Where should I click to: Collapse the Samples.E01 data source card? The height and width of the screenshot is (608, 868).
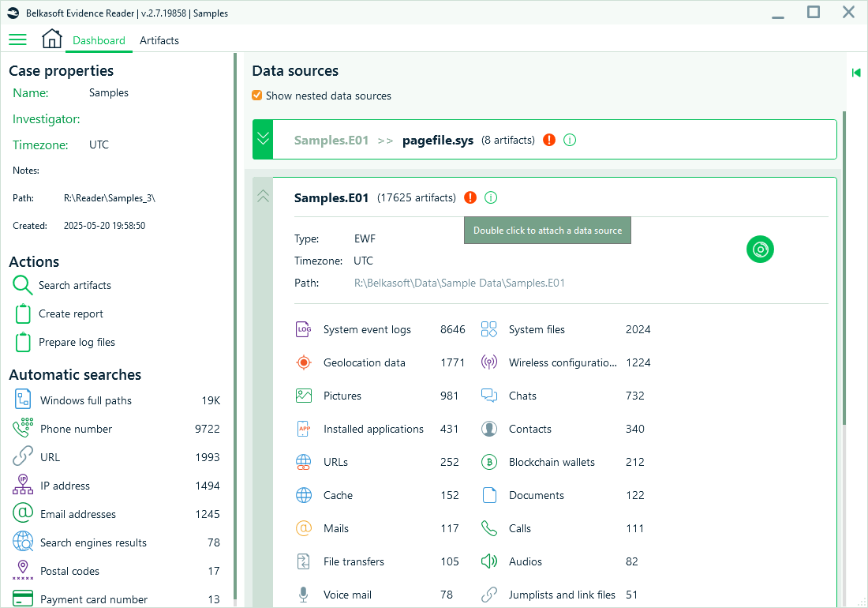point(263,196)
